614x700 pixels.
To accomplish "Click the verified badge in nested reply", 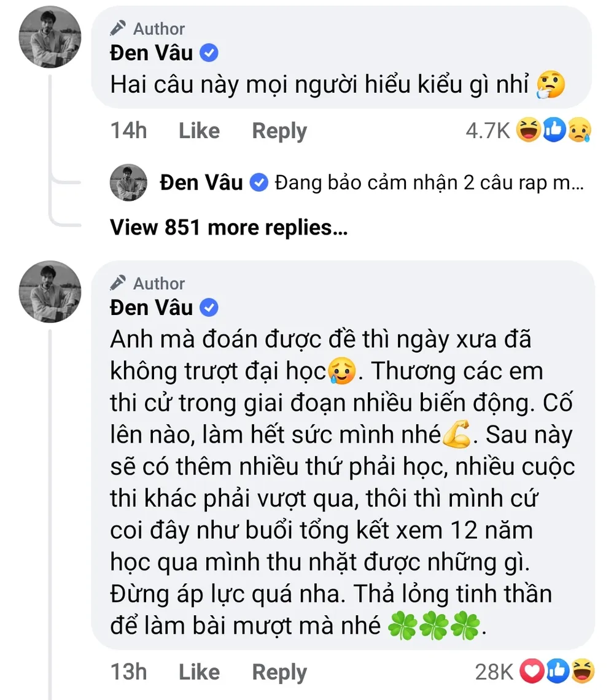I will (260, 182).
